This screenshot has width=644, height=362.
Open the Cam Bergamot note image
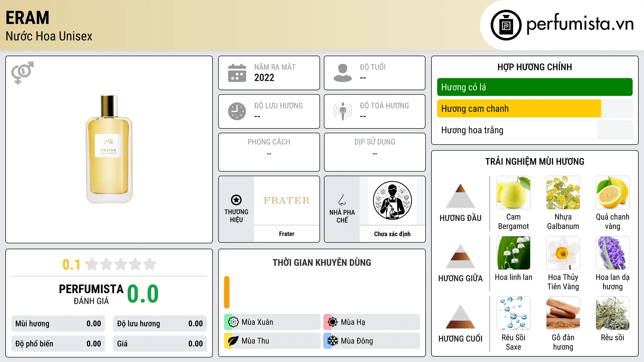(x=514, y=193)
